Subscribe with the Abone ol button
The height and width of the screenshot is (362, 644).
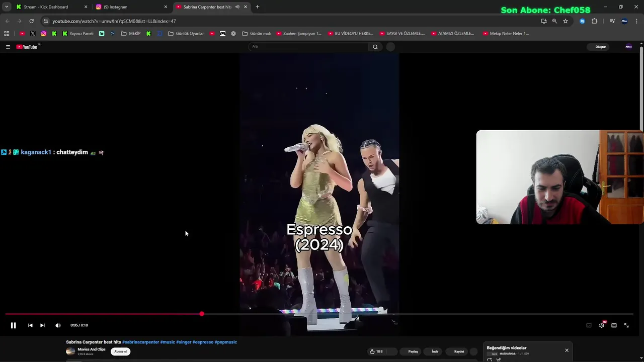(x=120, y=351)
